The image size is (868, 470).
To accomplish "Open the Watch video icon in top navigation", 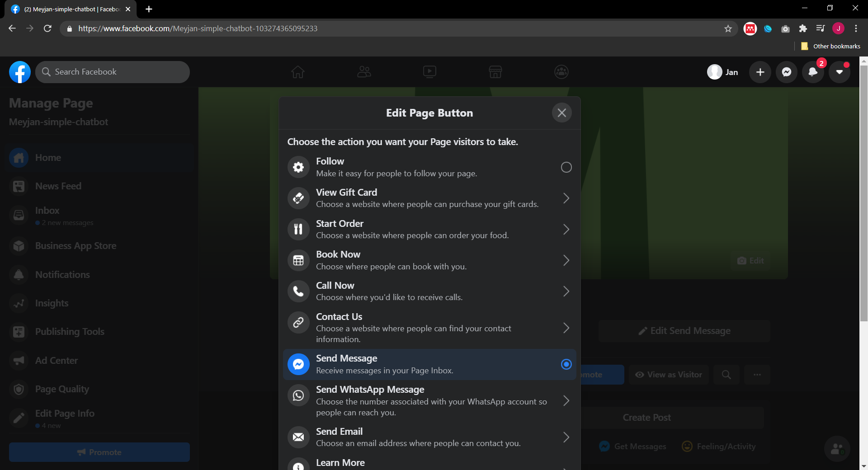I will coord(429,72).
